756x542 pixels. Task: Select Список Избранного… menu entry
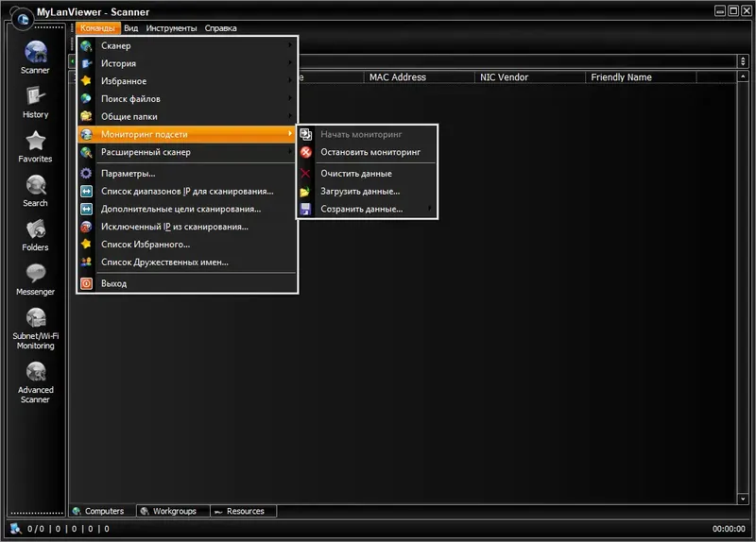tap(186, 245)
